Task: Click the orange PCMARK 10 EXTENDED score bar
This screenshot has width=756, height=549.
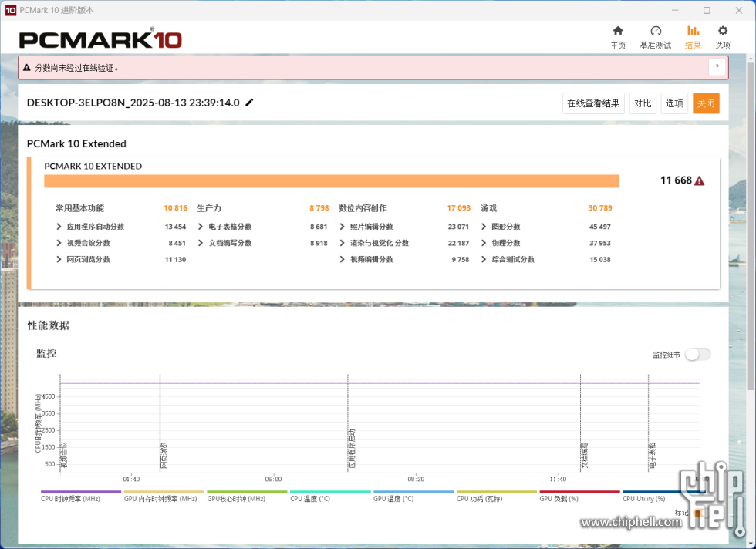Action: [x=332, y=180]
